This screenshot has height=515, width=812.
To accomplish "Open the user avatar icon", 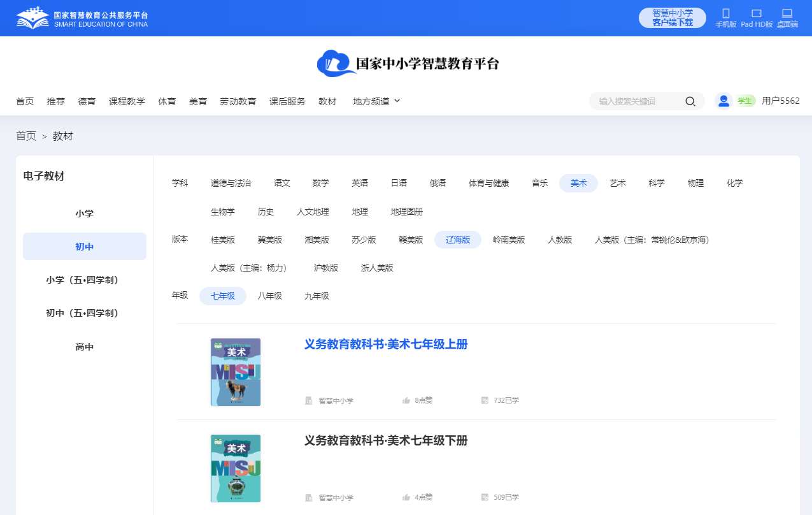I will coord(723,101).
